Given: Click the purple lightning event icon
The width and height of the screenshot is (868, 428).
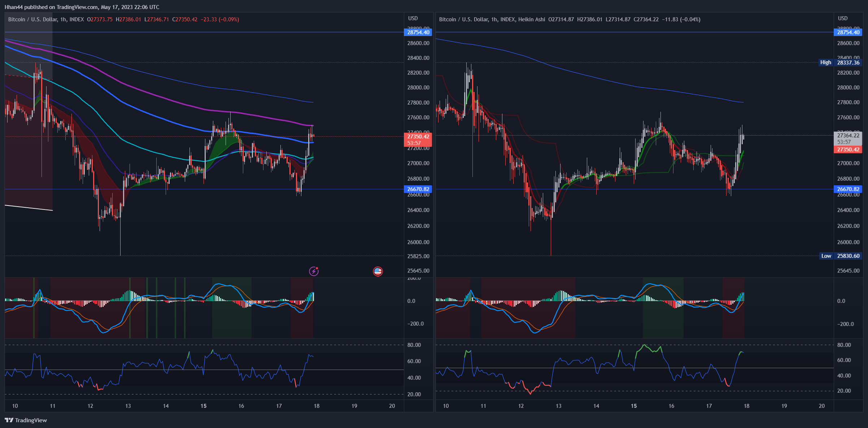Looking at the screenshot, I should coord(314,271).
